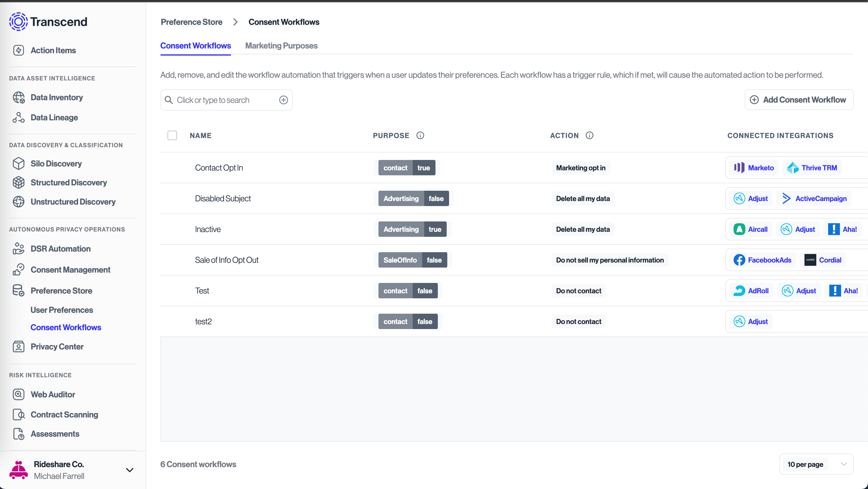Click the Data Lineage nodes icon

click(19, 117)
